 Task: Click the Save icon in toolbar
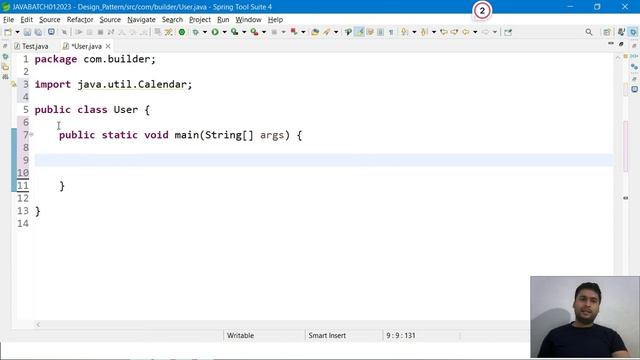point(27,32)
